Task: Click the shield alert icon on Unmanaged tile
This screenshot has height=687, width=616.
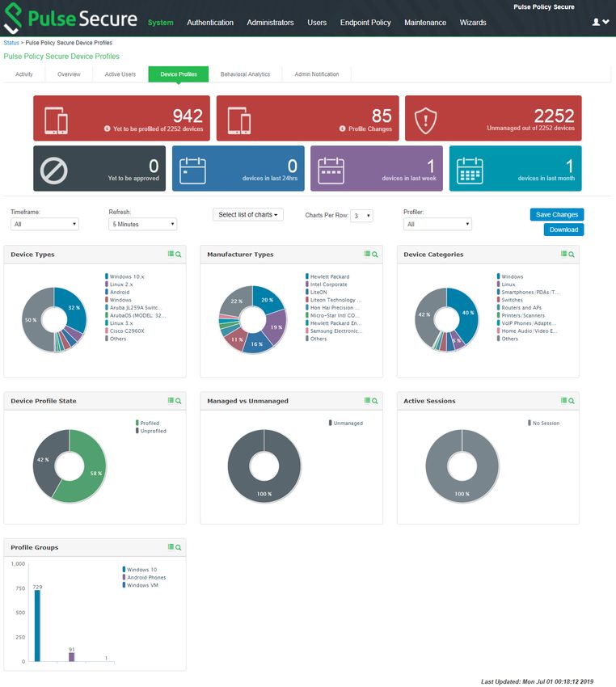Action: 426,121
